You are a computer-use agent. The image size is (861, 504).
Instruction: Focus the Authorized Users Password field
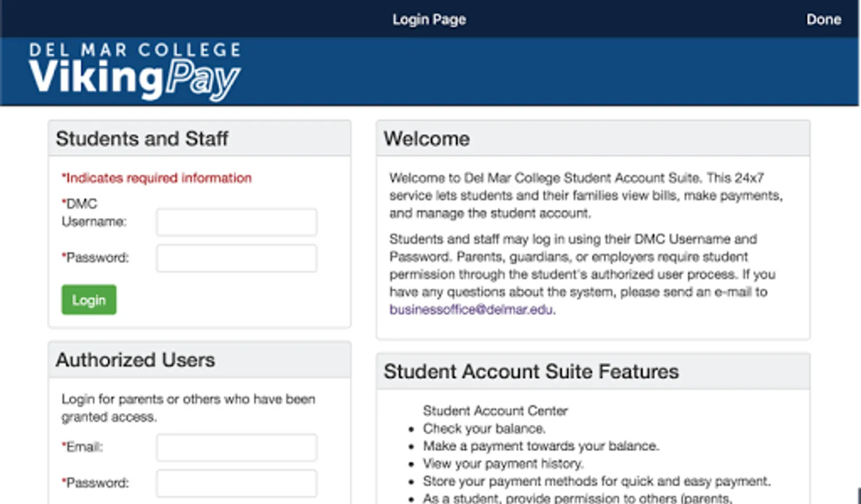point(237,483)
